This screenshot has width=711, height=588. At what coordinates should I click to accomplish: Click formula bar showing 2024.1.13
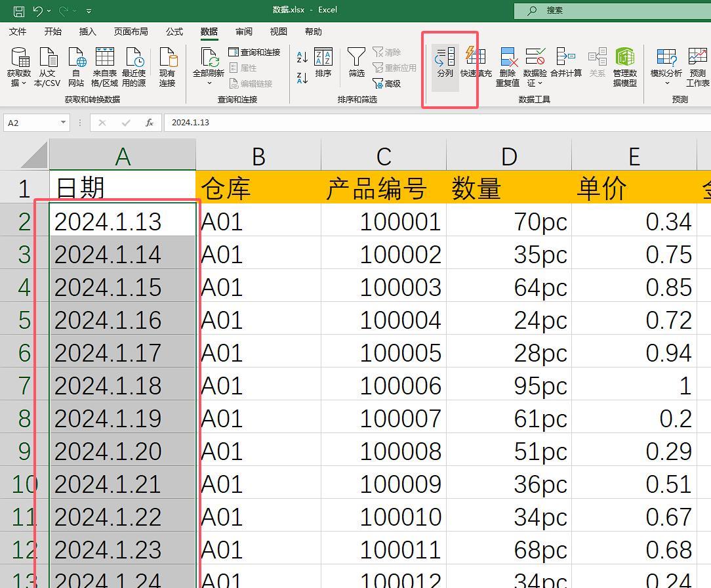click(x=437, y=123)
